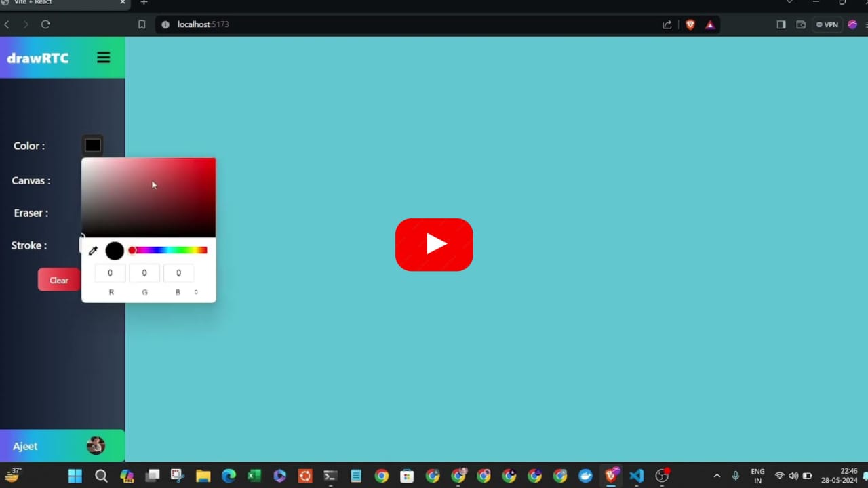Open the hamburger menu beside drawRTC
Screen dimensions: 868x488
pyautogui.click(x=103, y=58)
